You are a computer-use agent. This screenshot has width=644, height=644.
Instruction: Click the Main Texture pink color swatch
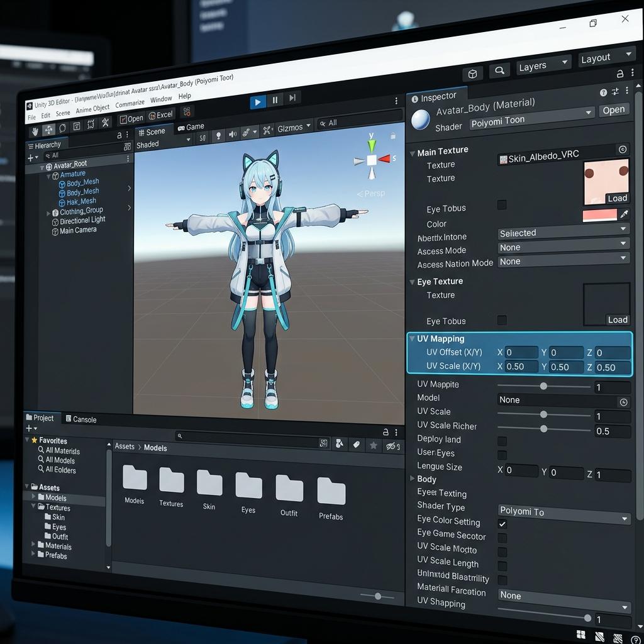[x=599, y=215]
